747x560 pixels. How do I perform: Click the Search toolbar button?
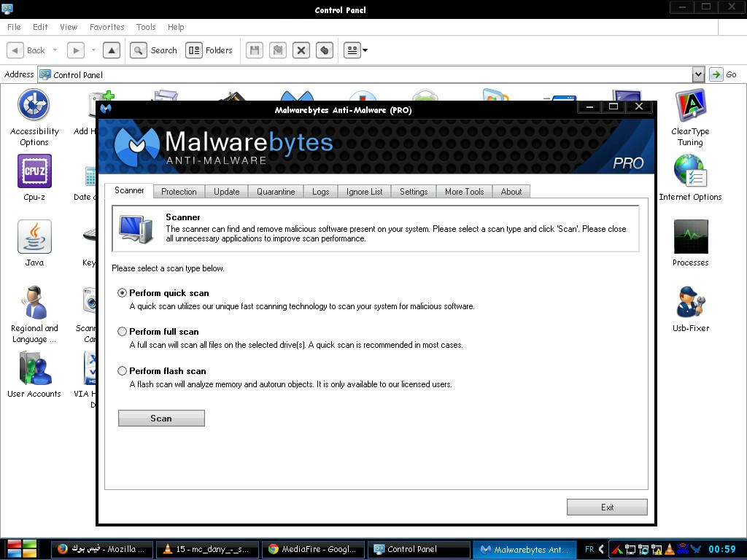(154, 50)
